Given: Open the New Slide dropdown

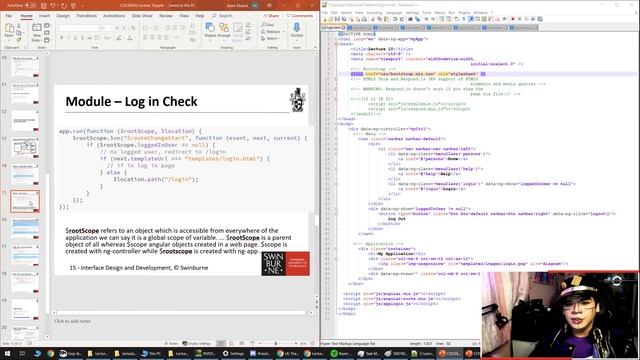Looking at the screenshot, I should click(36, 40).
